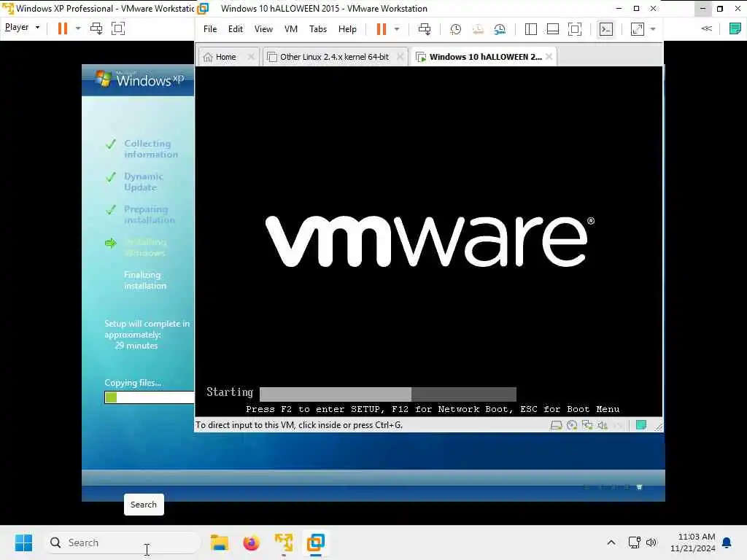Open the View menu
Viewport: 747px width, 560px height.
pyautogui.click(x=263, y=29)
